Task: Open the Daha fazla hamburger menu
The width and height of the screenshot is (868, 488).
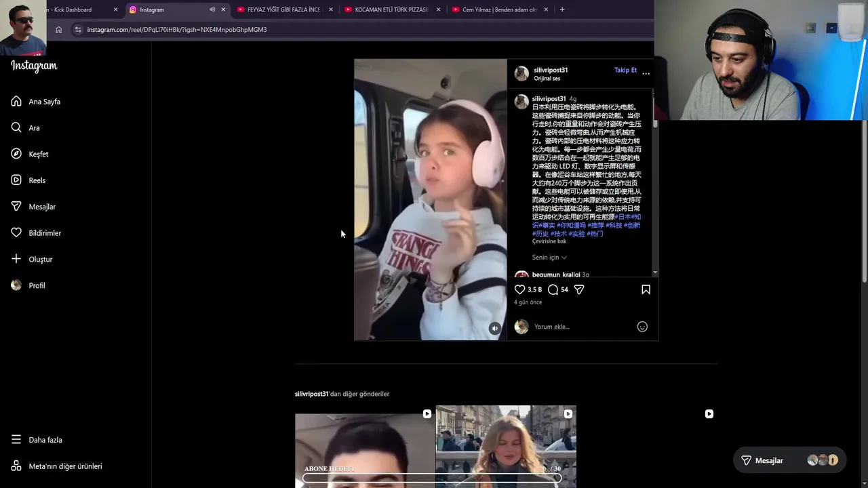Action: pos(16,439)
